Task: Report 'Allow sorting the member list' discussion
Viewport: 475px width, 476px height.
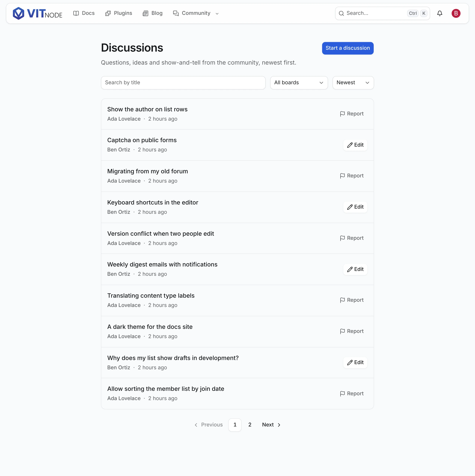Action: [352, 394]
